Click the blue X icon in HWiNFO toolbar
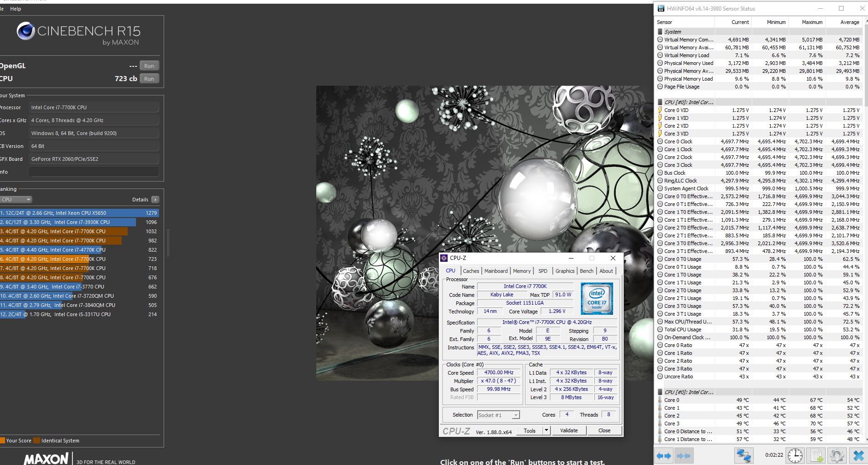The width and height of the screenshot is (868, 465). [858, 456]
